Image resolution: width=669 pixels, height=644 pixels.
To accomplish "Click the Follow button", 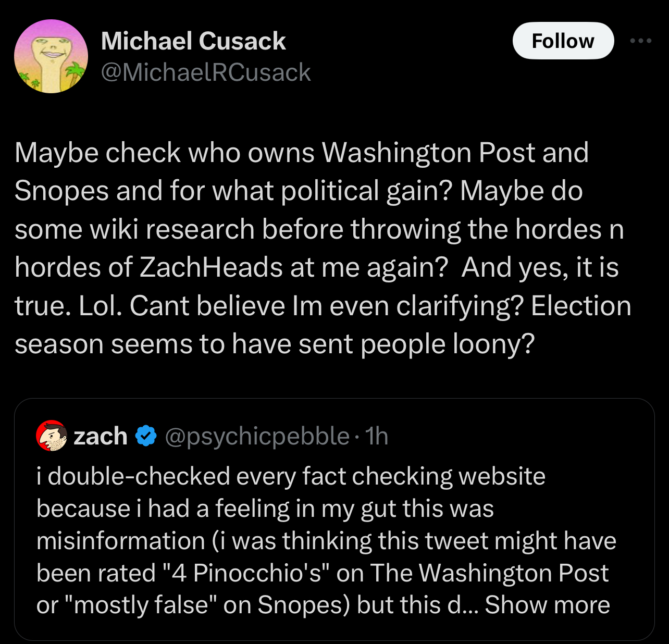I will [563, 41].
